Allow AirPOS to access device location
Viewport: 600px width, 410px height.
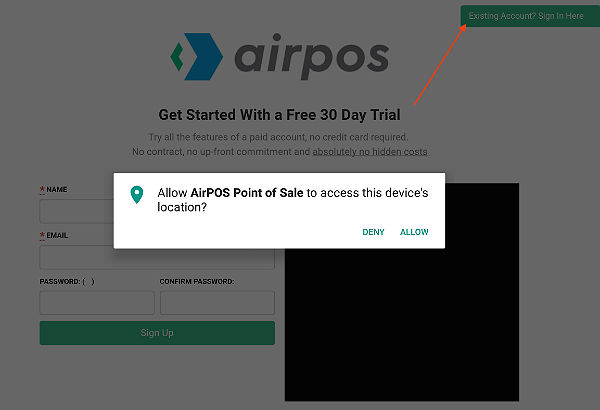coord(414,232)
